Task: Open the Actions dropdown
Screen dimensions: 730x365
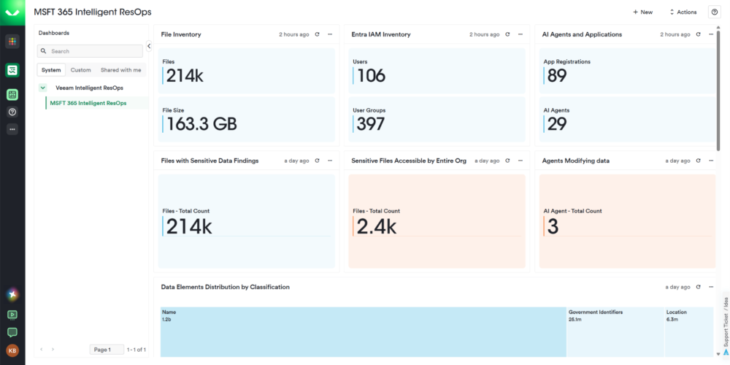Action: [x=683, y=12]
